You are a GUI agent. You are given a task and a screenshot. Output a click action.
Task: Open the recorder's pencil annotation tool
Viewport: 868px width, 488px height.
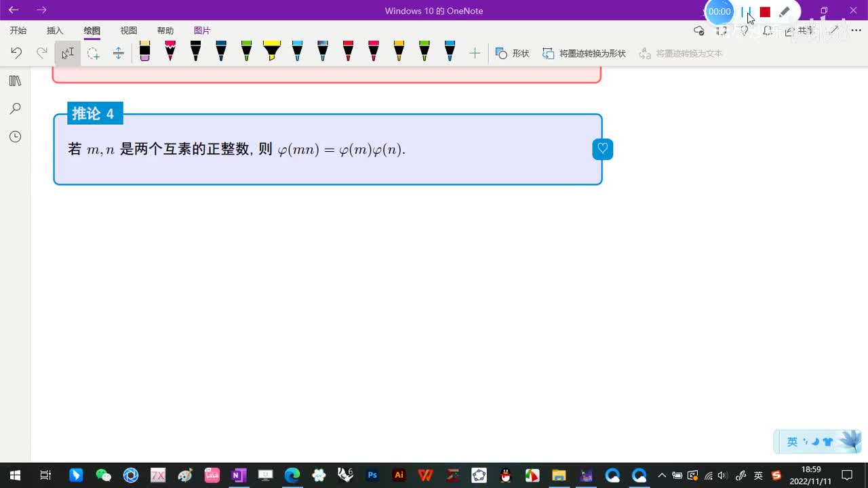pyautogui.click(x=784, y=12)
